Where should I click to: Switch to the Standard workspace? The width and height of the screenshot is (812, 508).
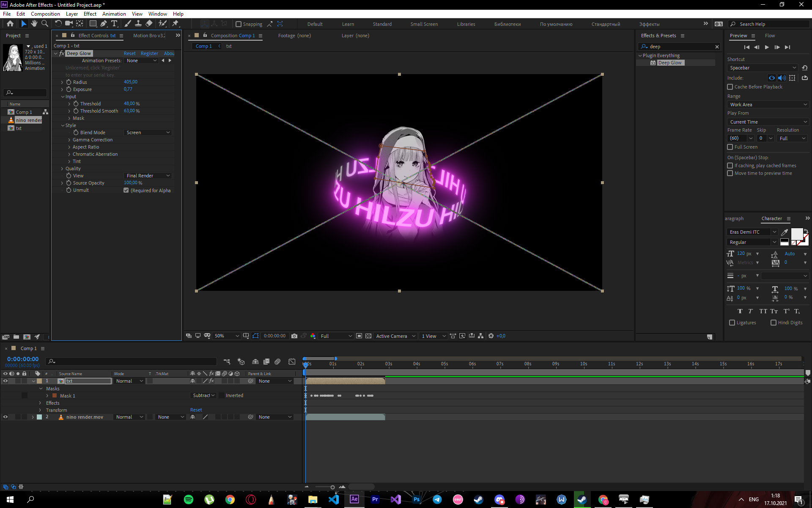click(x=382, y=24)
